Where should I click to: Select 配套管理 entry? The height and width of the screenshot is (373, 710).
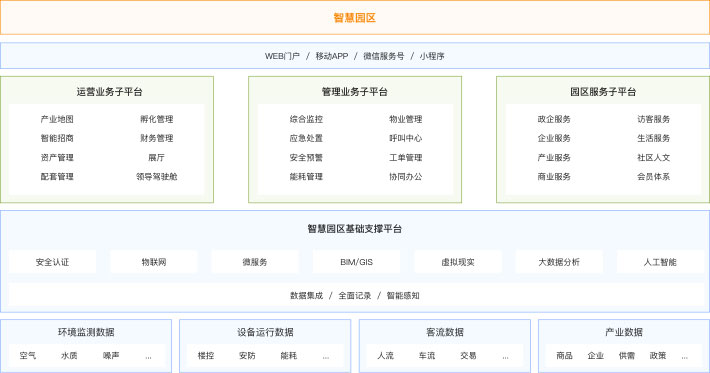pyautogui.click(x=57, y=177)
